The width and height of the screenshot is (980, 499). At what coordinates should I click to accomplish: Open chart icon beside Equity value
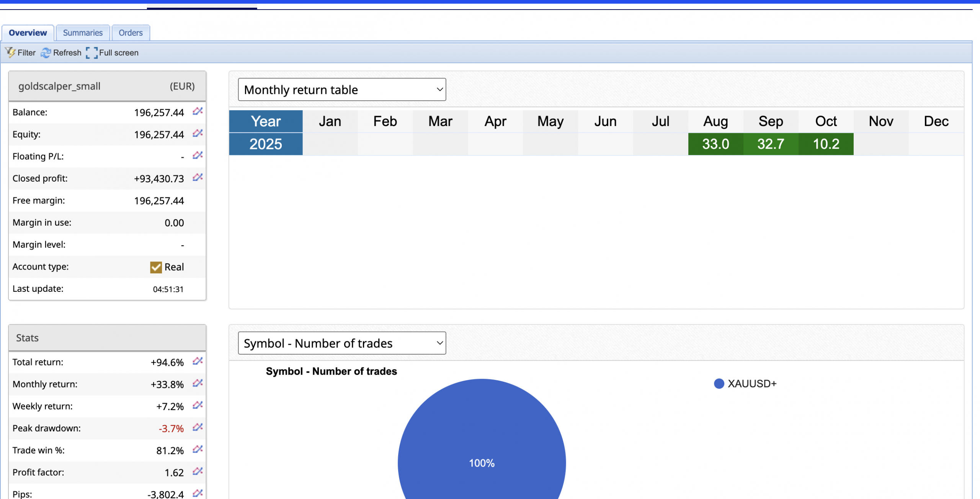[198, 134]
